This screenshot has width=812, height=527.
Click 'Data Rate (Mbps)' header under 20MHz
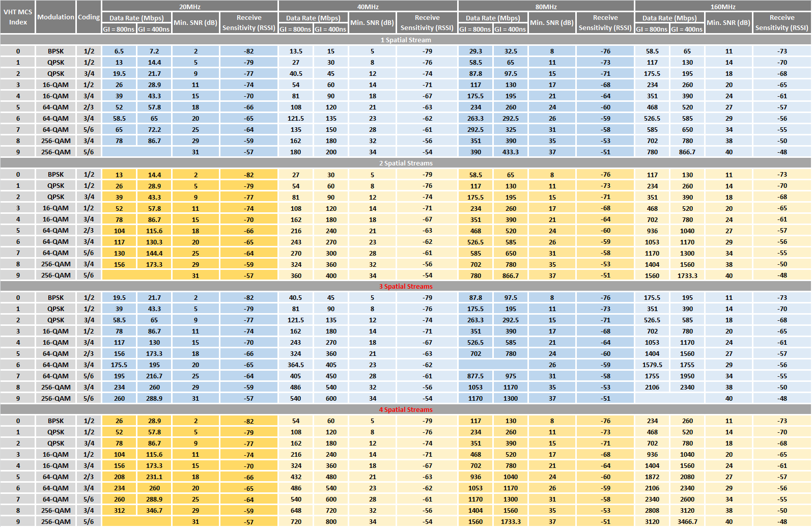[136, 18]
